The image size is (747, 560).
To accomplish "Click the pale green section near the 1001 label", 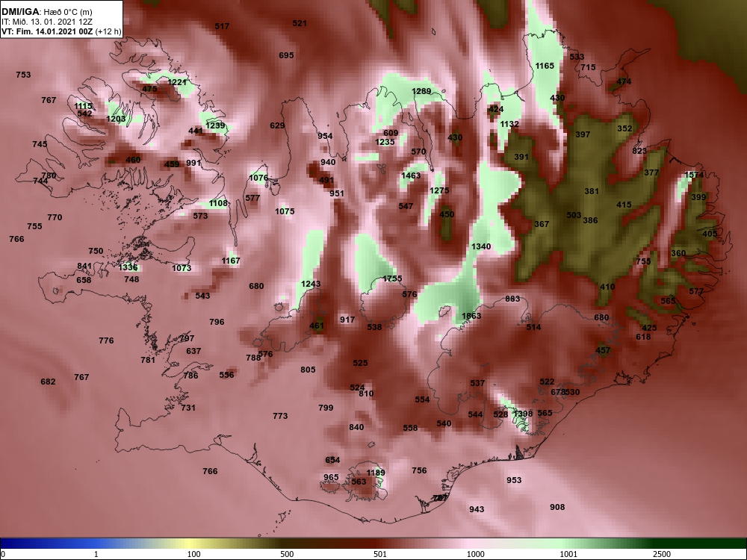I will point(562,544).
